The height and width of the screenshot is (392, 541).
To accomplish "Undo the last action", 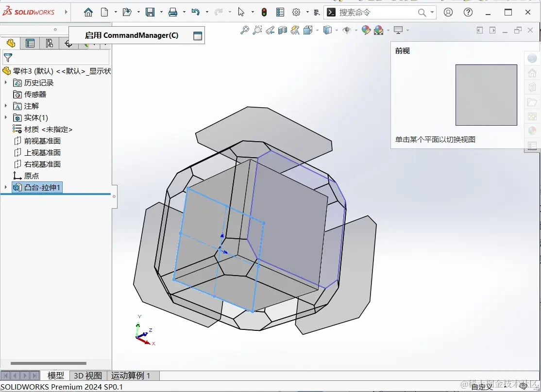I will [196, 13].
